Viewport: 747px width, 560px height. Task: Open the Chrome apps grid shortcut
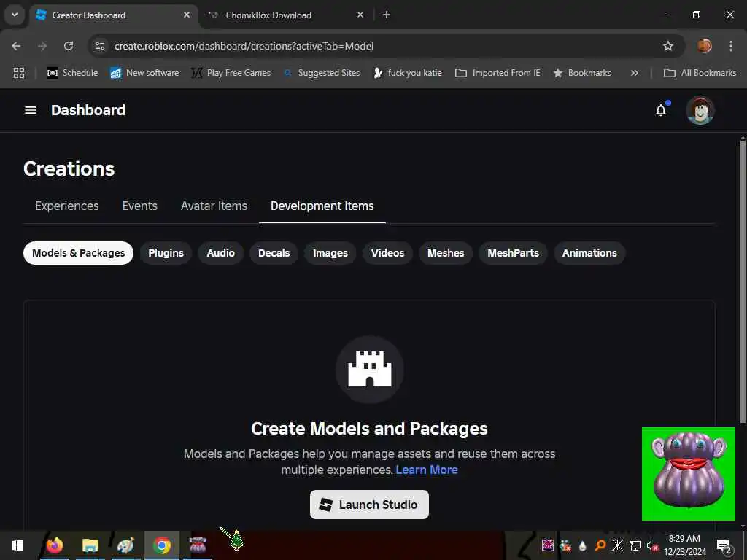point(18,73)
